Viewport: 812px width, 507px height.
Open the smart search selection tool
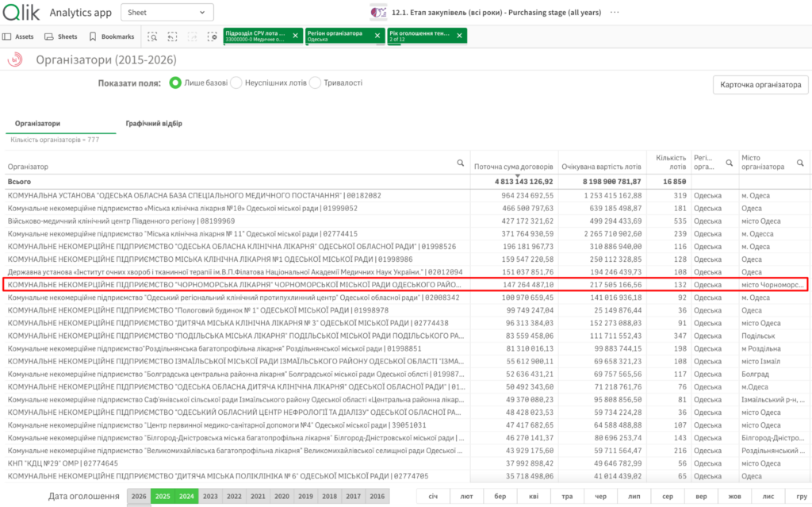click(152, 36)
